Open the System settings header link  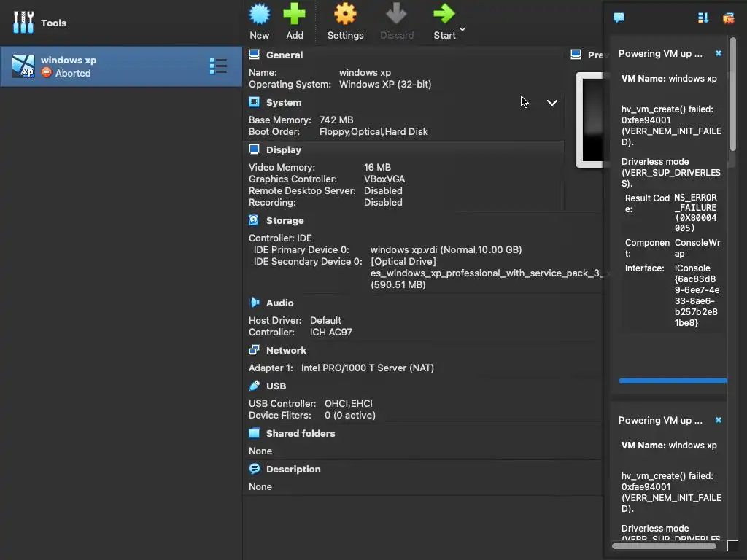(x=284, y=102)
